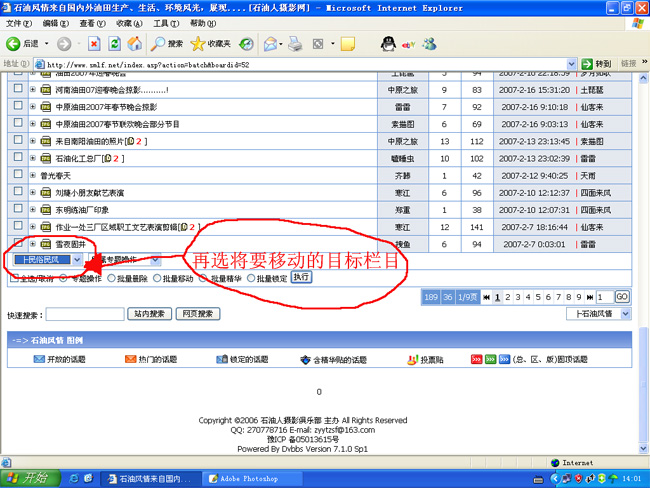Click the IE quick launch icon in taskbar
650x488 pixels.
pos(74,478)
